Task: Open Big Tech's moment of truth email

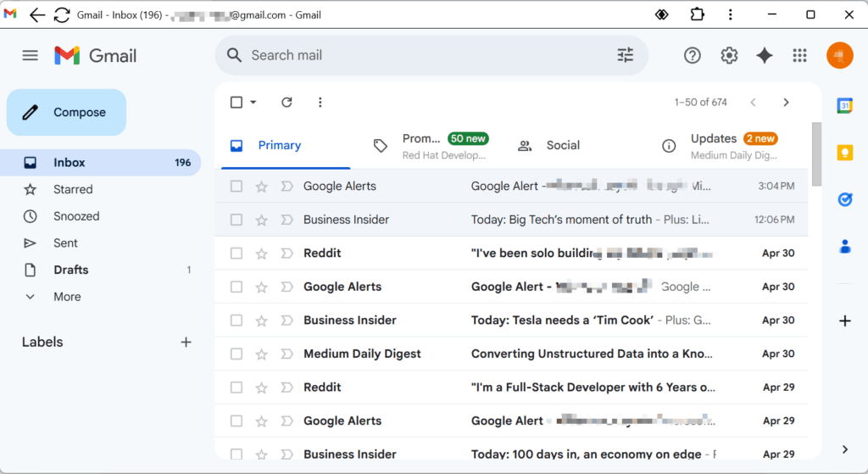Action: (x=511, y=220)
